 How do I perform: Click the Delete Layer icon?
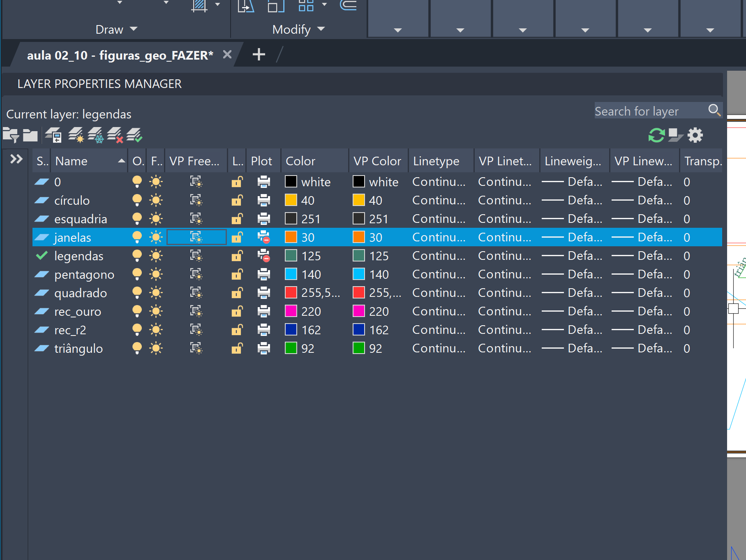click(x=115, y=135)
